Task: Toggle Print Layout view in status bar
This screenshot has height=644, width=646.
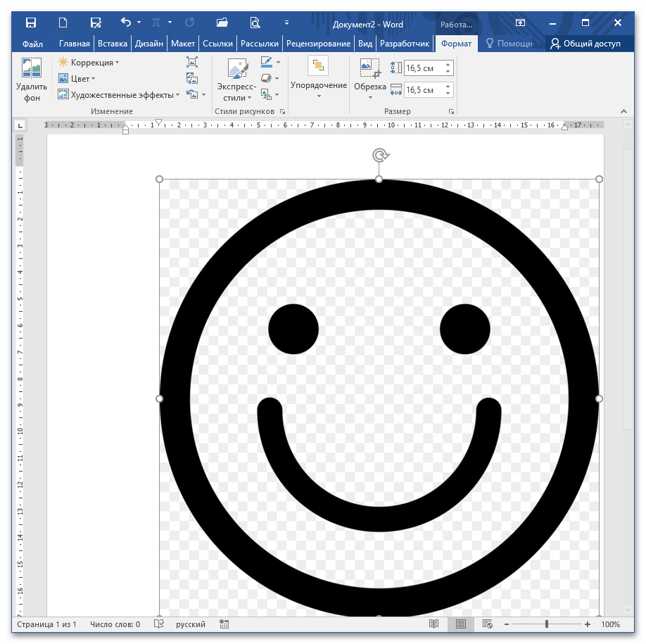Action: [461, 624]
